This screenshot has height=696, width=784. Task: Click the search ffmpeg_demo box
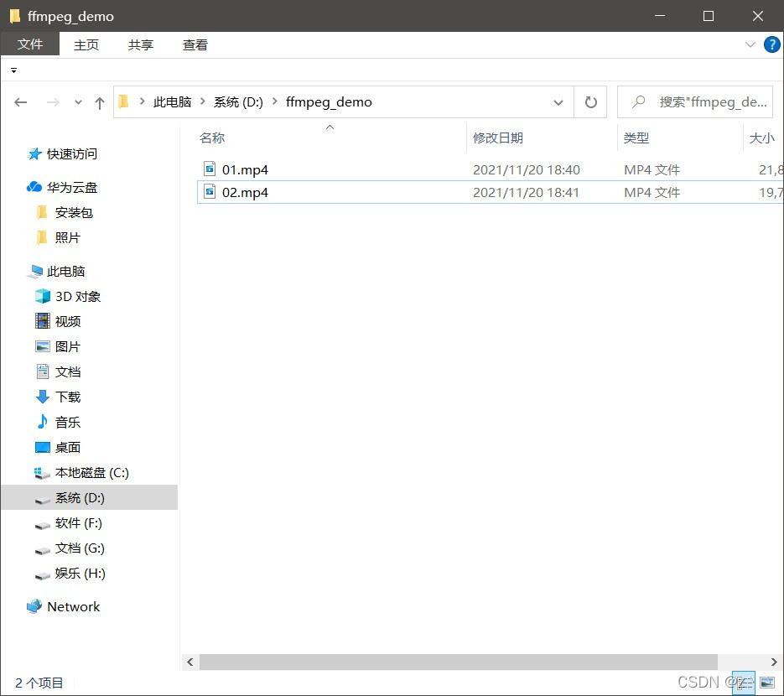(695, 102)
